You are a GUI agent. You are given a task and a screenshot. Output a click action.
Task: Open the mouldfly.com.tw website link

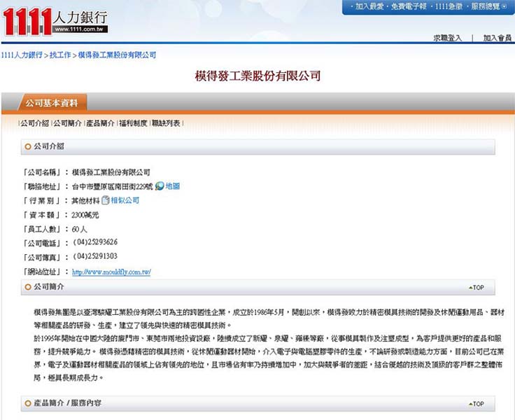pyautogui.click(x=111, y=272)
